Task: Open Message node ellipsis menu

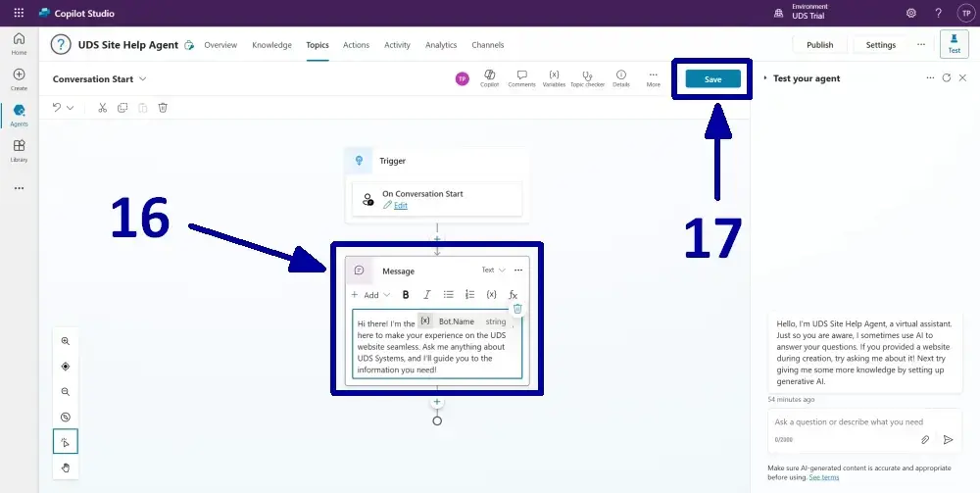Action: click(518, 270)
